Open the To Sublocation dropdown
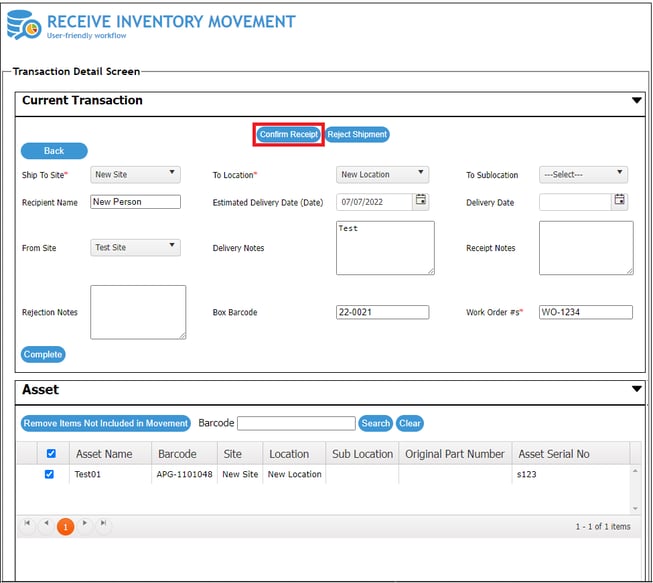This screenshot has height=583, width=653. [583, 174]
